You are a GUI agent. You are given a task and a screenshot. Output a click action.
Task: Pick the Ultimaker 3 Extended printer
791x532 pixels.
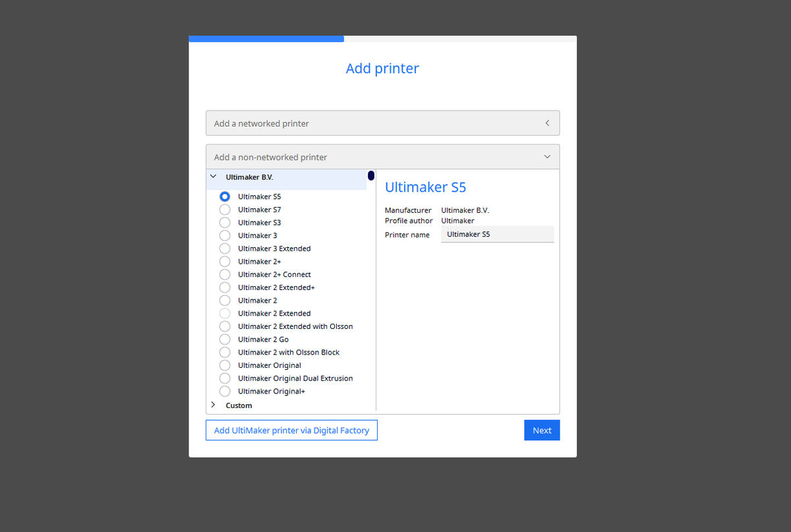pos(225,249)
